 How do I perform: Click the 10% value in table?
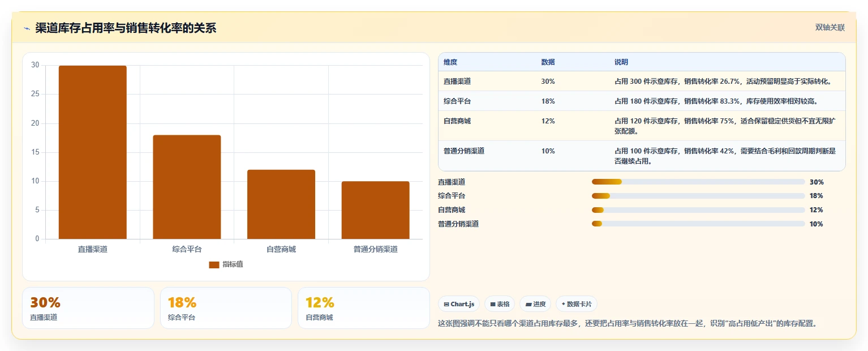(x=548, y=151)
